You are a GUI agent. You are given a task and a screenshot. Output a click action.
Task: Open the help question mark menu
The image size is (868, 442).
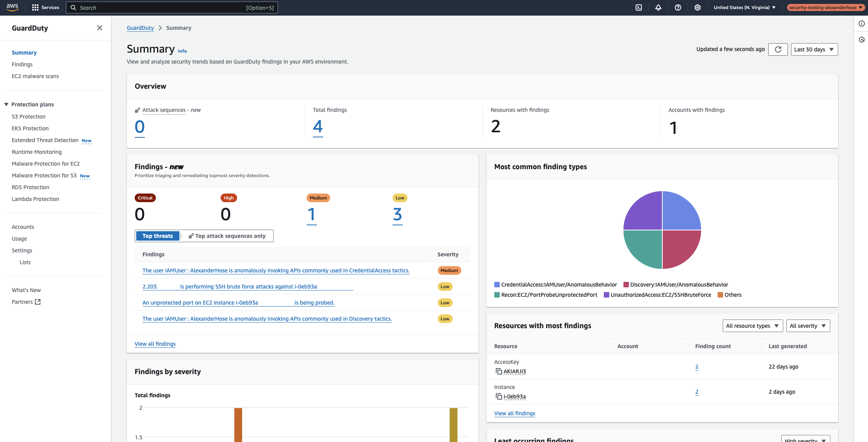[x=678, y=7]
